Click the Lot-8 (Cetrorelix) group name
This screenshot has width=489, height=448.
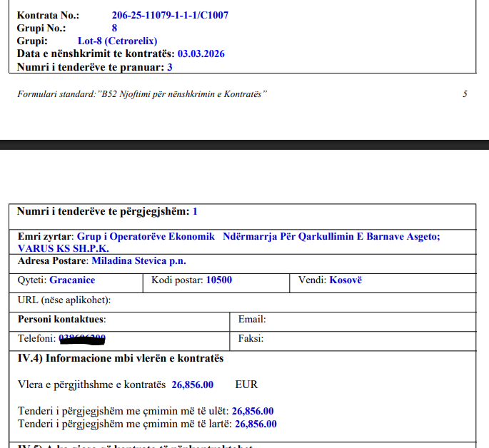click(117, 41)
